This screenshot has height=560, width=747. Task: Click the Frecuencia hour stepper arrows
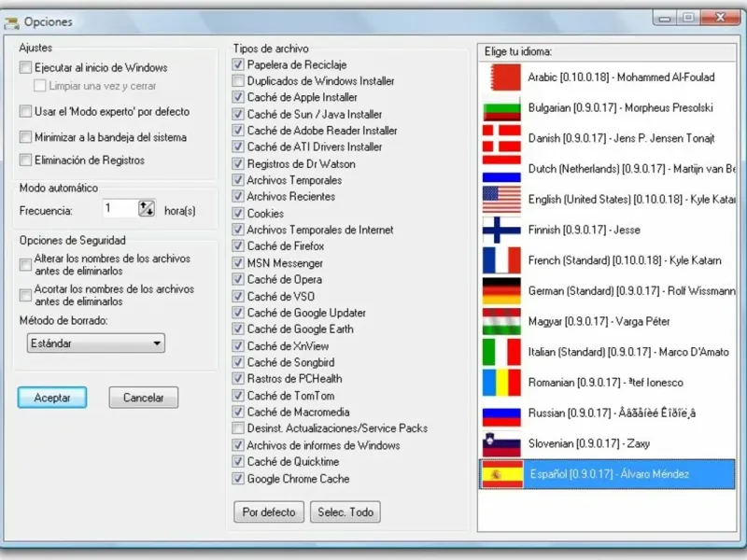(x=147, y=208)
